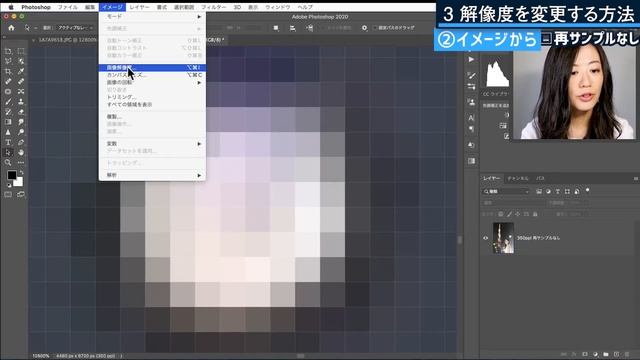This screenshot has height=360, width=640.
Task: Choose トリミング menu entry
Action: tap(152, 97)
